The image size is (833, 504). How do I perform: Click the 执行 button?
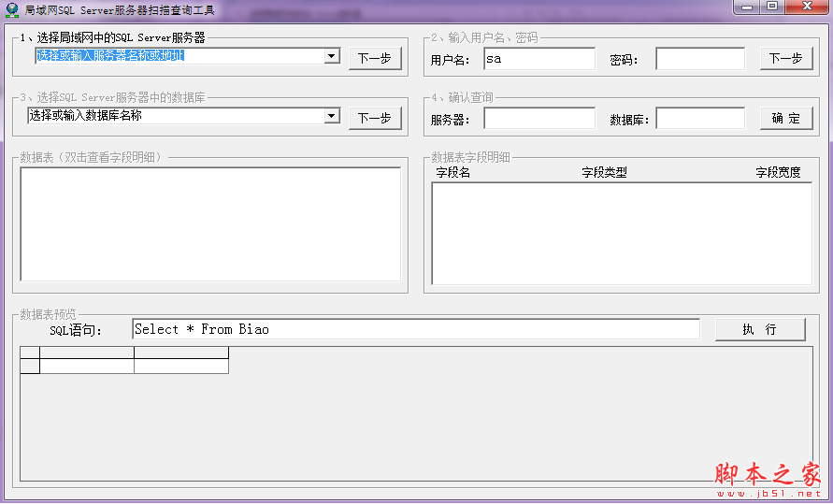tap(760, 329)
